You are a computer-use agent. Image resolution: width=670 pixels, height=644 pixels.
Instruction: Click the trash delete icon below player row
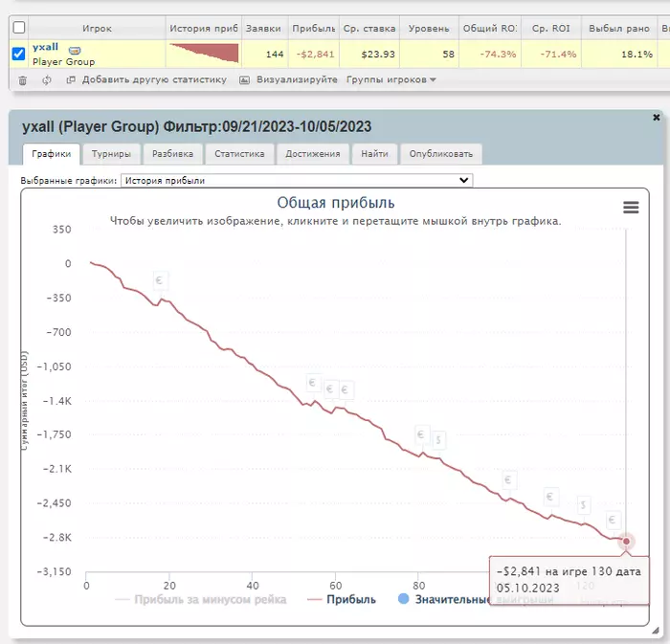[x=23, y=80]
